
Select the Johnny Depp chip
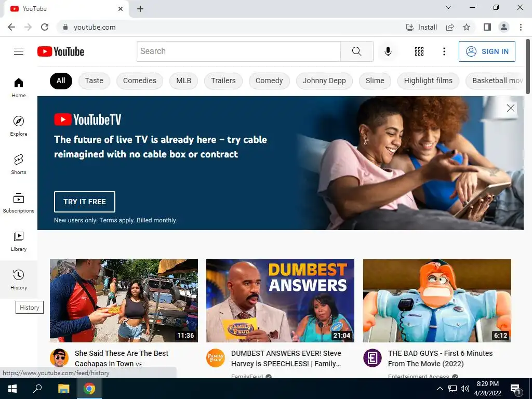(324, 81)
